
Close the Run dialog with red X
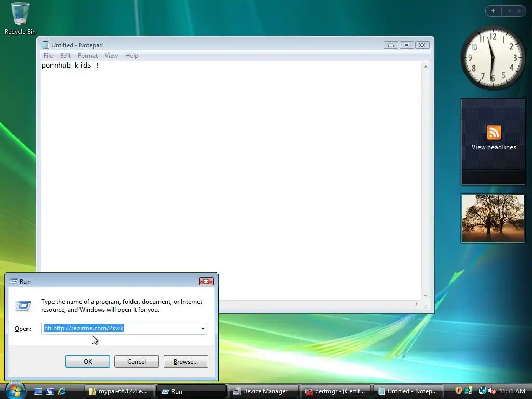(x=206, y=281)
